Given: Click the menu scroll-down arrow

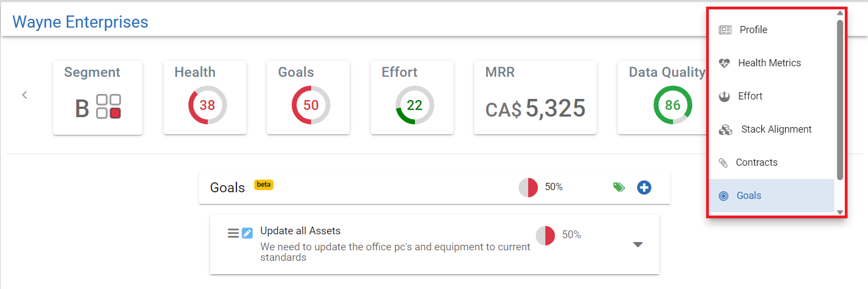Looking at the screenshot, I should [x=840, y=212].
